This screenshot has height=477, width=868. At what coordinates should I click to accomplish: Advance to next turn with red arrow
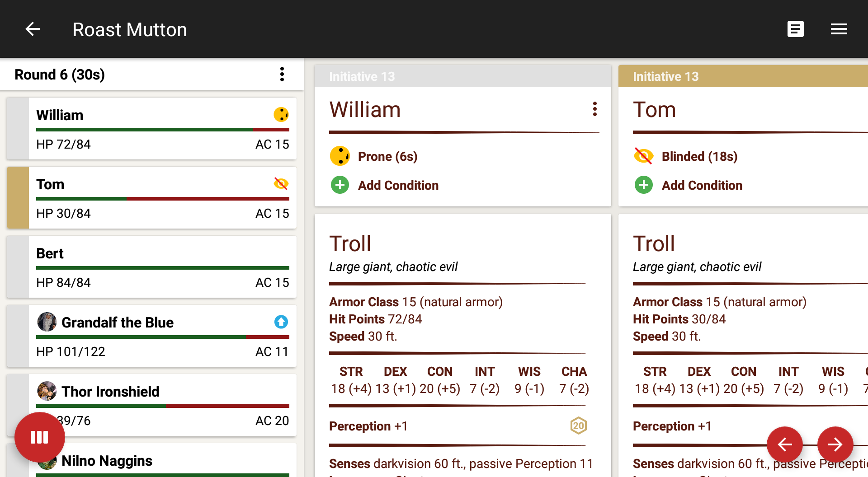click(835, 444)
